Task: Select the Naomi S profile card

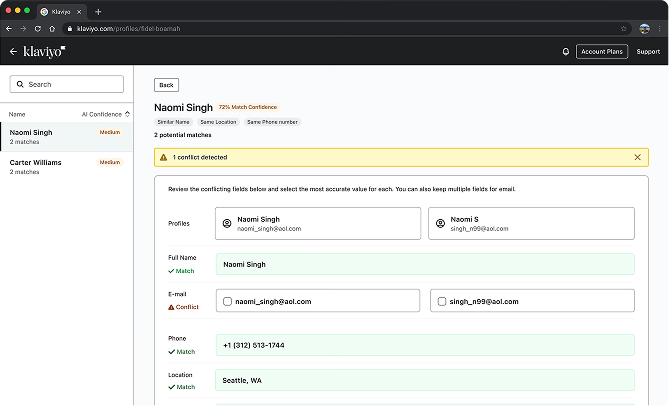Action: pos(531,223)
